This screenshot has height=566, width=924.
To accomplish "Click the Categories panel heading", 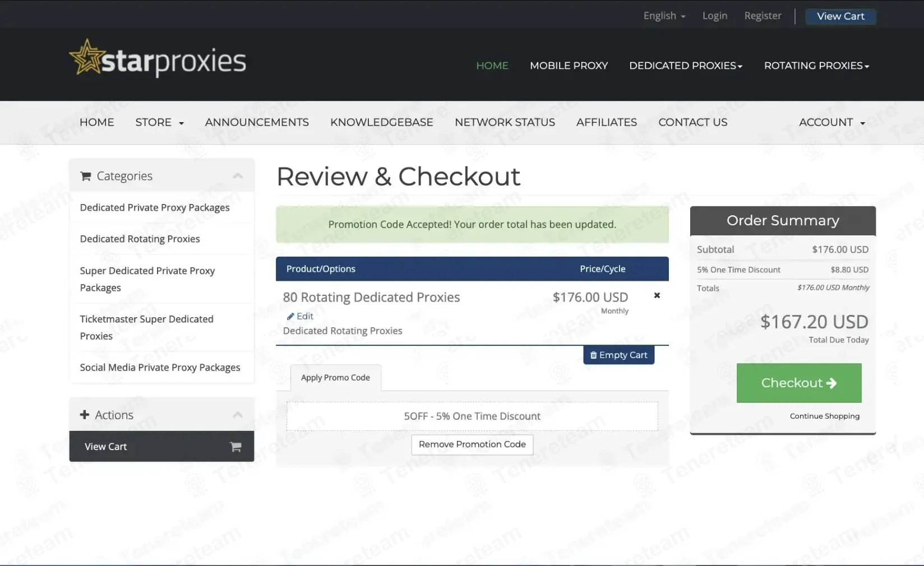I will [124, 176].
